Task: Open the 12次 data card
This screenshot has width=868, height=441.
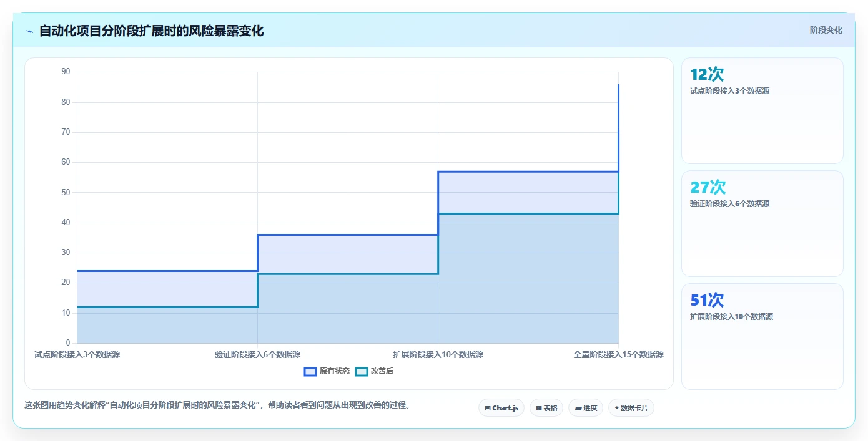Action: pos(762,111)
